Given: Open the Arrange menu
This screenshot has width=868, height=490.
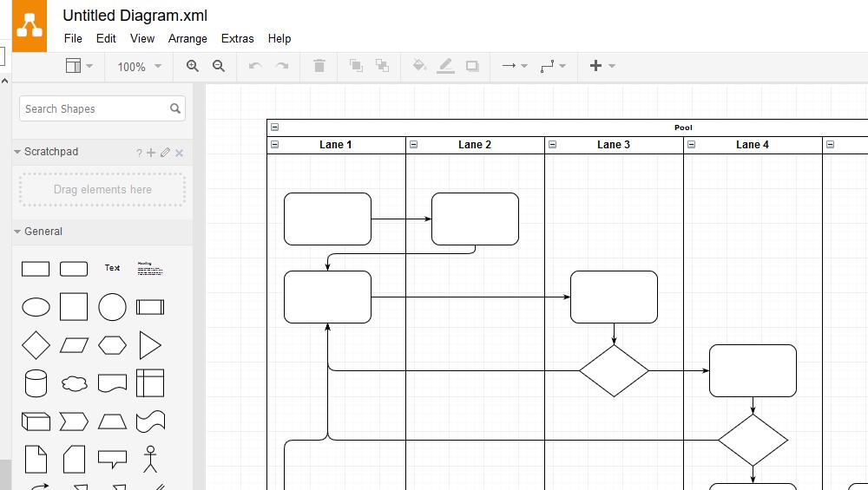Looking at the screenshot, I should (x=187, y=39).
